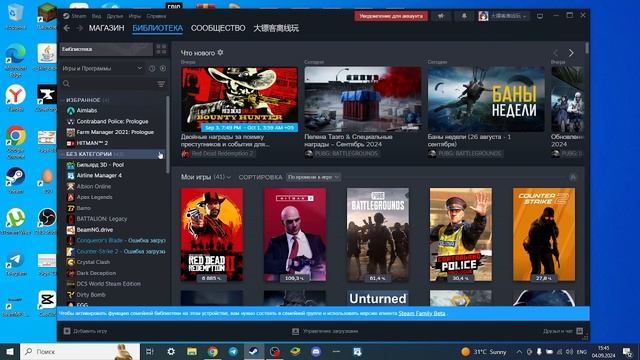Open the Counter-Strike 2 game cover

[x=544, y=235]
